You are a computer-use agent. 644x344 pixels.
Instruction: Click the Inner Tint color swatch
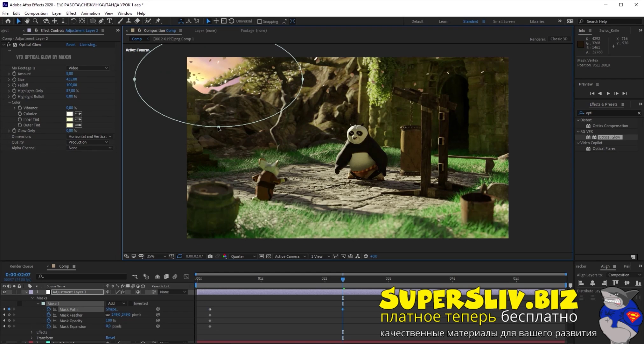[x=69, y=119]
